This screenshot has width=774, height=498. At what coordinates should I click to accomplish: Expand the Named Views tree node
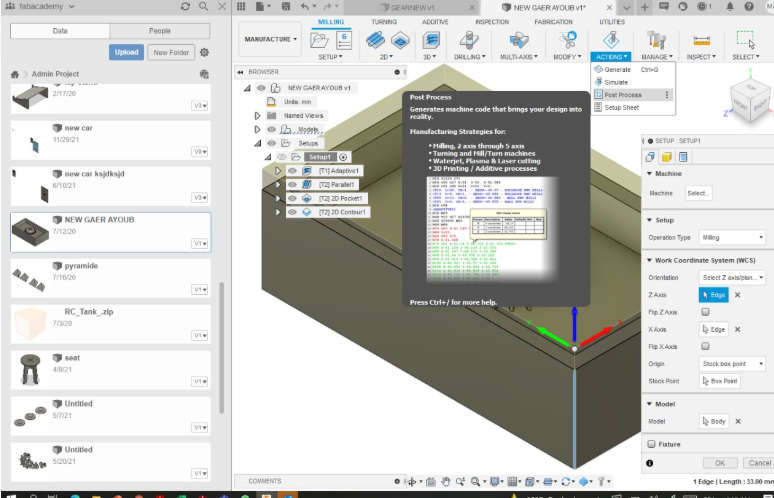tap(257, 115)
